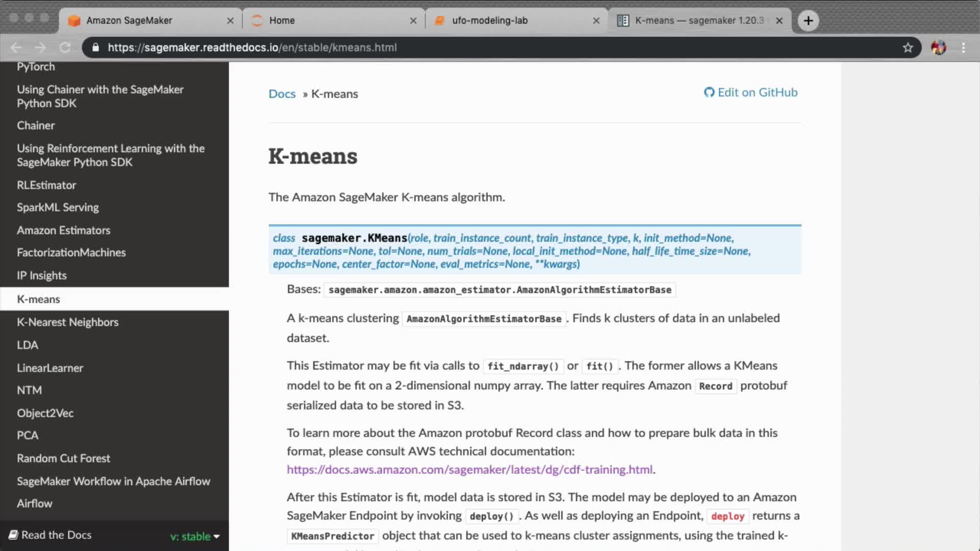Select K-Nearest Neighbors in sidebar
Screen dimensions: 980x551
pyautogui.click(x=67, y=322)
